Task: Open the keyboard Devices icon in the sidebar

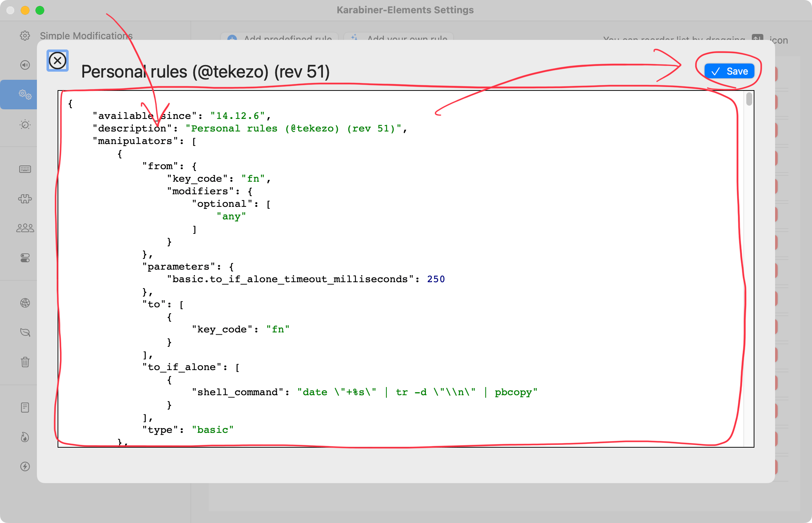Action: [x=25, y=169]
